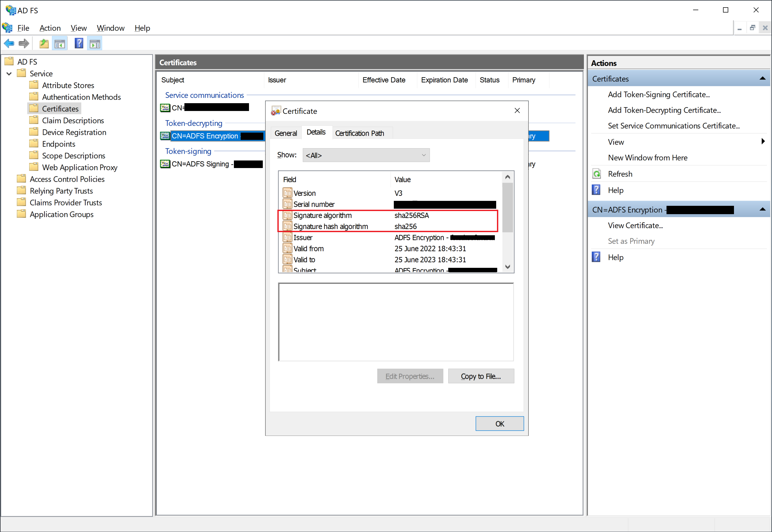This screenshot has width=772, height=532.
Task: Collapse the Certificates actions section
Action: [x=762, y=78]
